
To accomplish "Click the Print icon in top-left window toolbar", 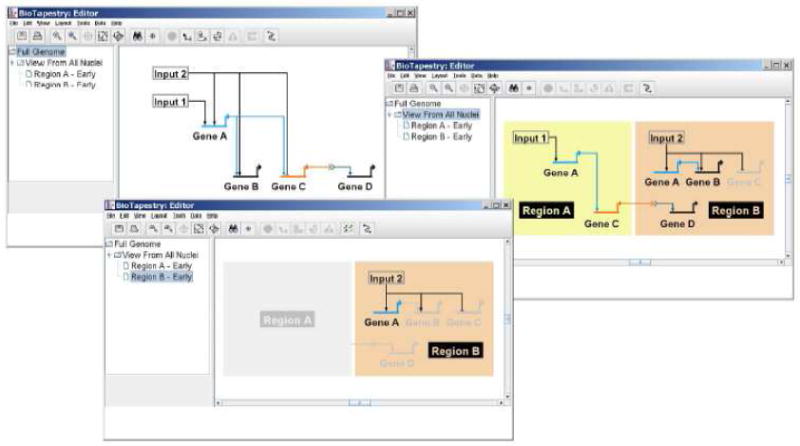I will coord(36,34).
